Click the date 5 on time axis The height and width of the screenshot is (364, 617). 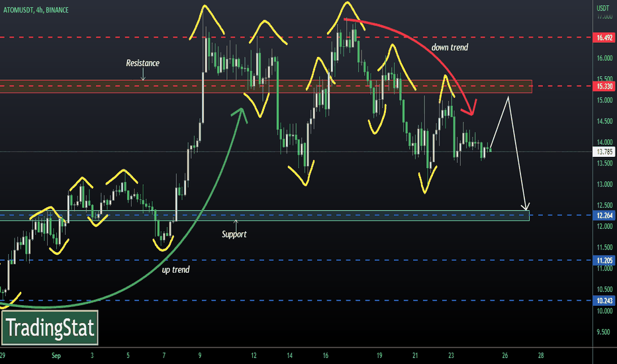click(x=128, y=356)
